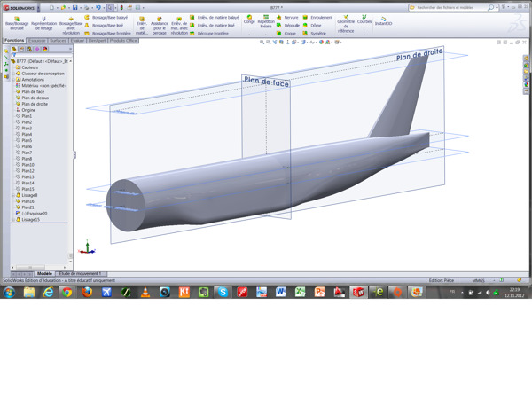Expand the Lissage15 tree node
Viewport: 532px width, 415px height.
(x=13, y=220)
